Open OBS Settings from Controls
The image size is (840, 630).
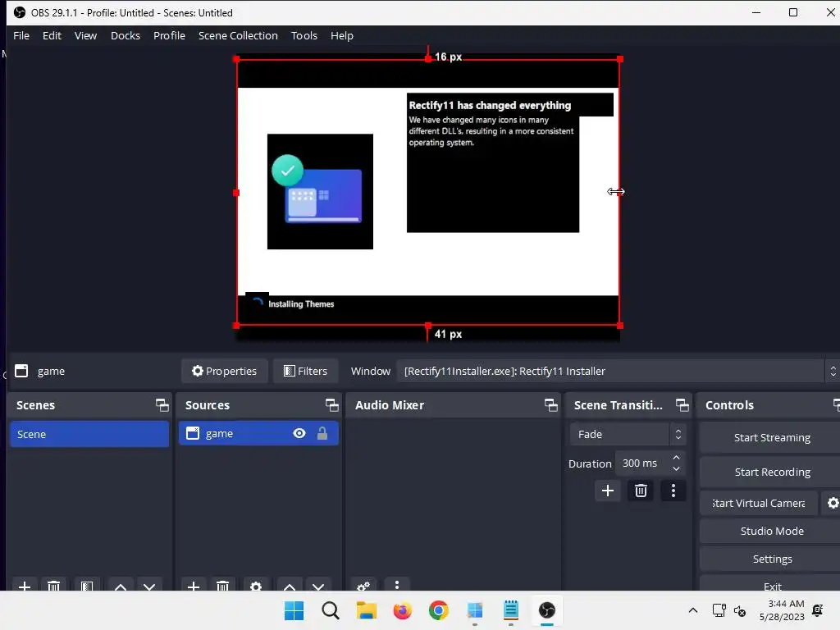click(x=771, y=559)
